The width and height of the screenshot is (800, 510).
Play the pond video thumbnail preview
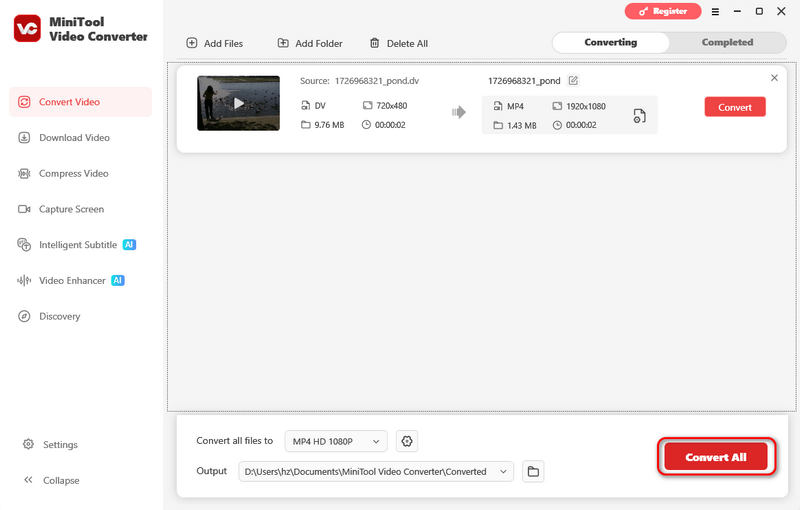[x=238, y=104]
